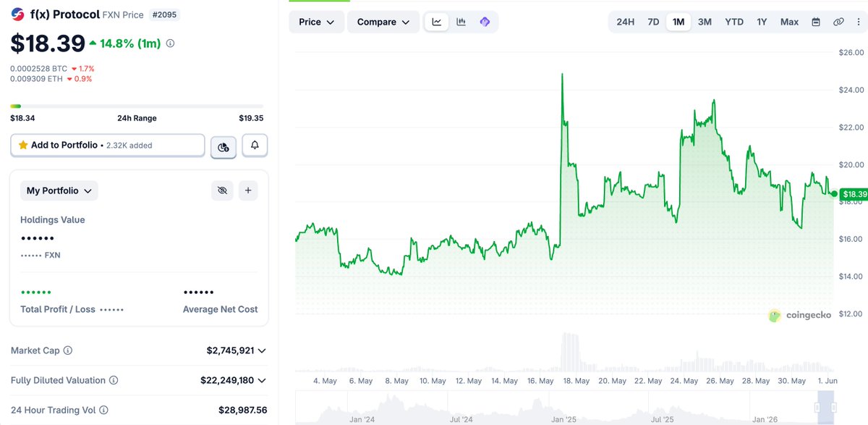Click the Add to Portfolio button
This screenshot has height=425, width=868.
tap(108, 146)
